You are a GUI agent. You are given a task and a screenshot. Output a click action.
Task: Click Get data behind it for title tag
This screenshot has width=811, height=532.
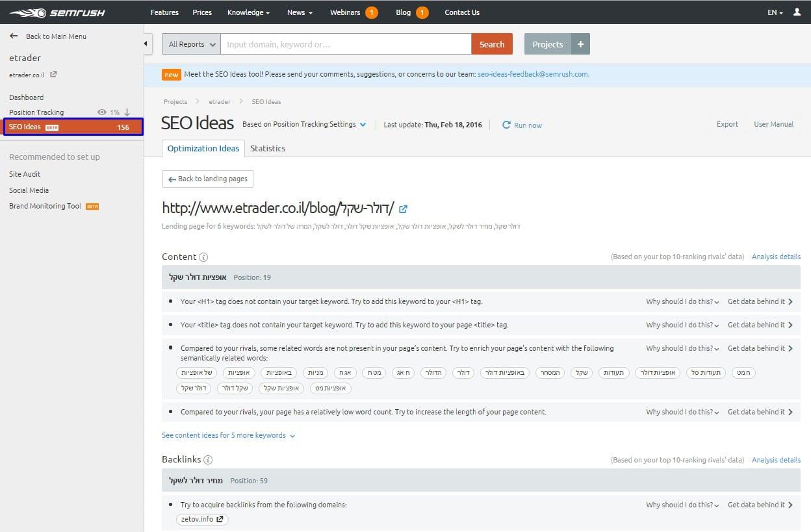760,325
